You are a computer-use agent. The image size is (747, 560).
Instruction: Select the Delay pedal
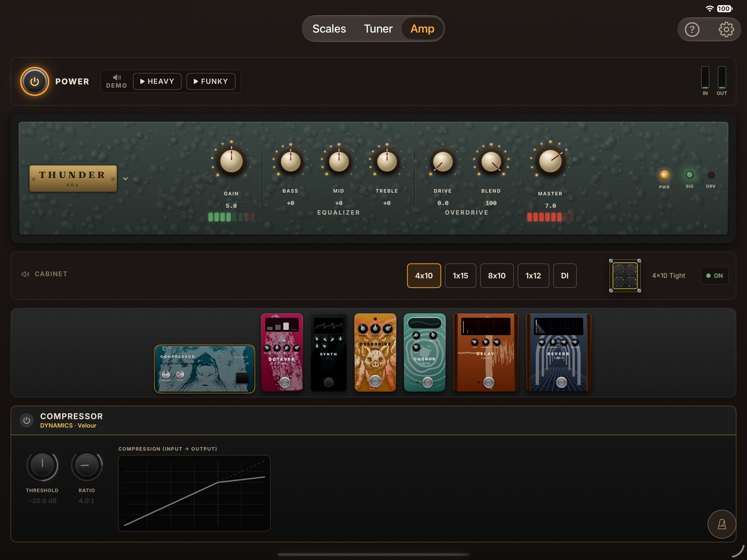coord(486,352)
